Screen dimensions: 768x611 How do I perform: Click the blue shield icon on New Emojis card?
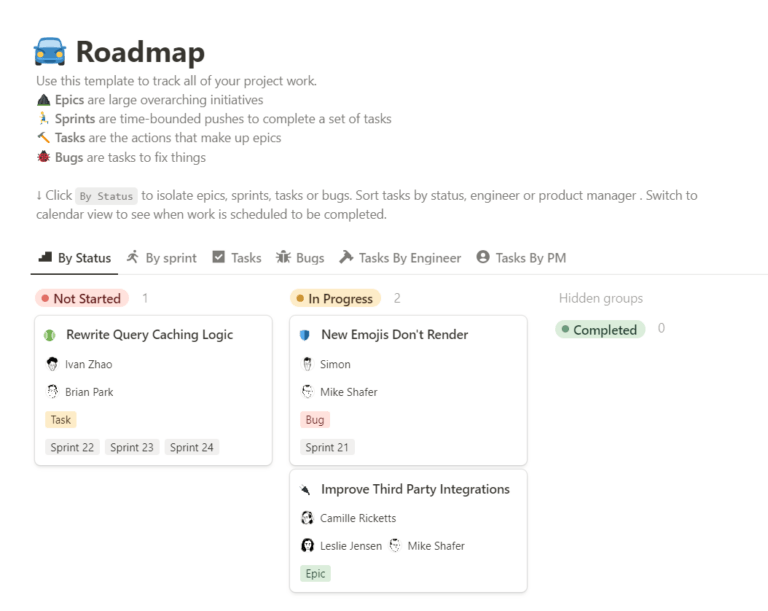(305, 335)
